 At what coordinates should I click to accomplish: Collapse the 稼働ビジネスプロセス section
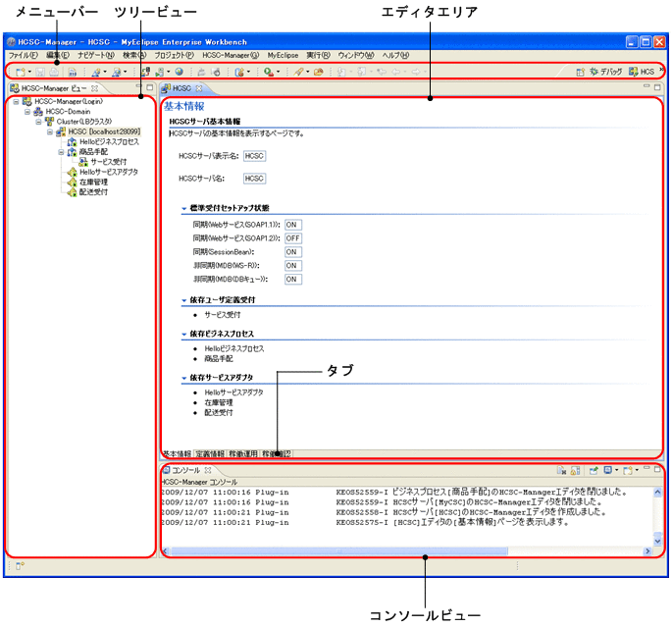[x=184, y=334]
